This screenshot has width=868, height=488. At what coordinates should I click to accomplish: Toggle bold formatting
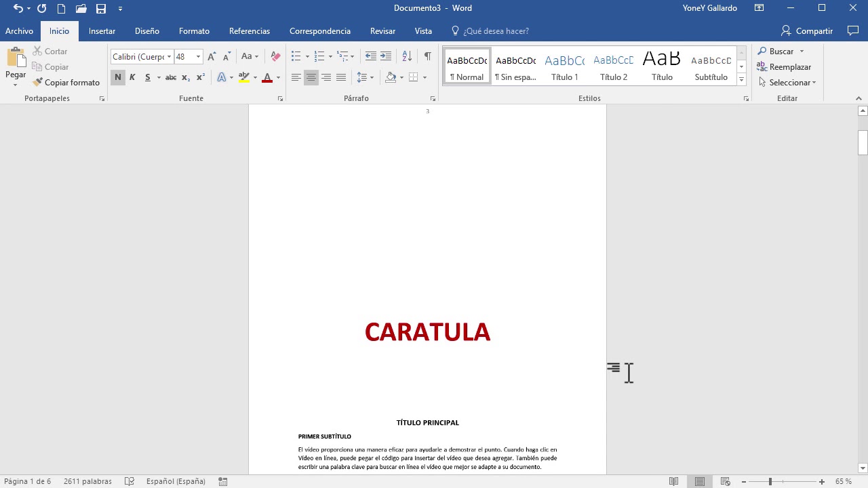click(x=118, y=77)
